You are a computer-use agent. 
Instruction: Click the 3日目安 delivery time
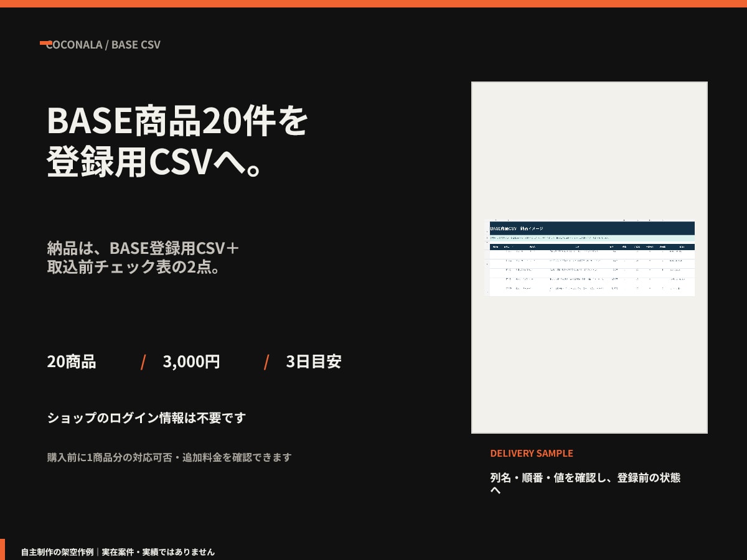pyautogui.click(x=314, y=362)
